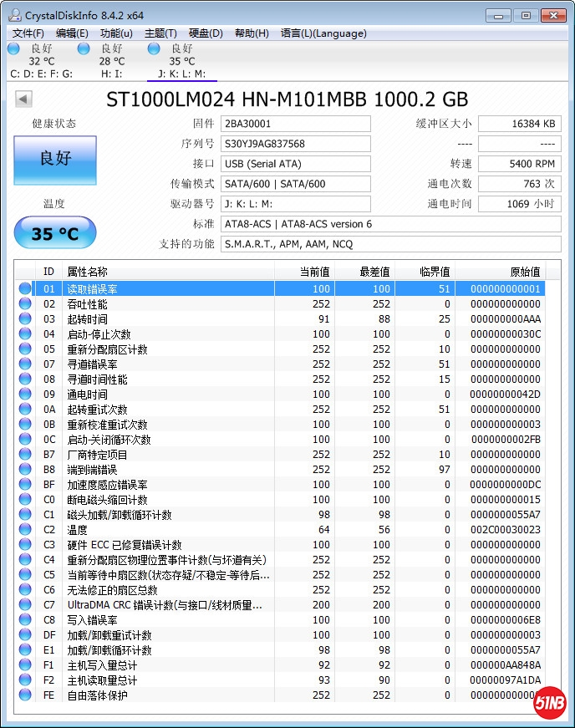This screenshot has width=575, height=728.
Task: Click status orb for 读取错误率 row
Action: point(25,289)
